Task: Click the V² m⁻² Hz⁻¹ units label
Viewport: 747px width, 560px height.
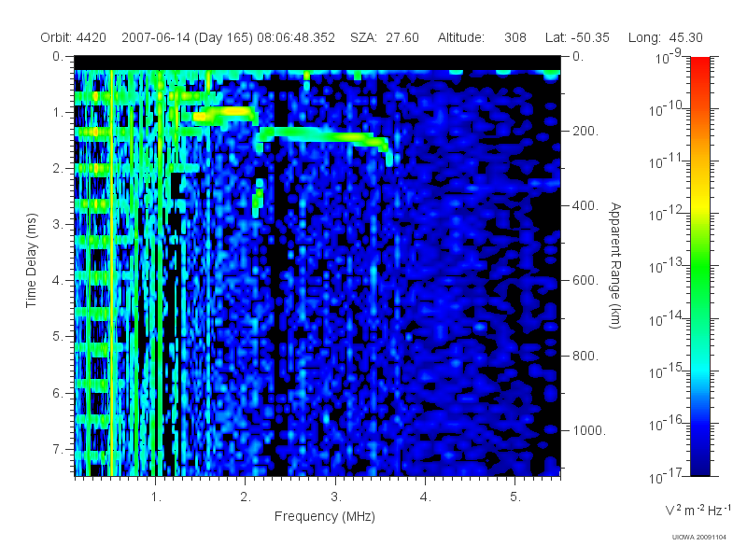Action: click(698, 510)
